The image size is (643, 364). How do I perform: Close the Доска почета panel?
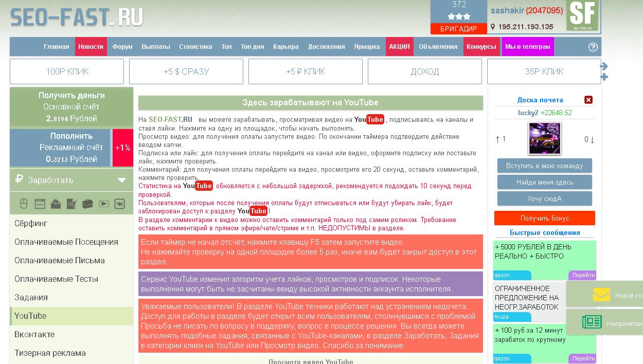[x=588, y=100]
